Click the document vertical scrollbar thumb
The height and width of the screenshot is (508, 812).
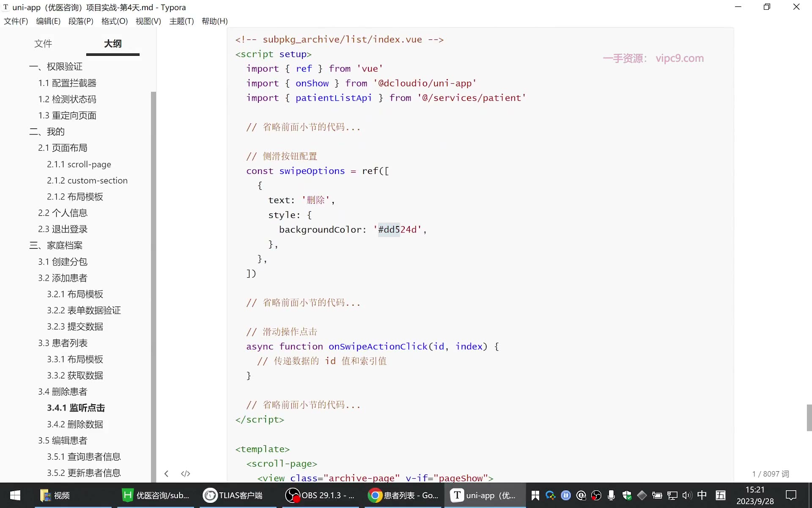[809, 417]
